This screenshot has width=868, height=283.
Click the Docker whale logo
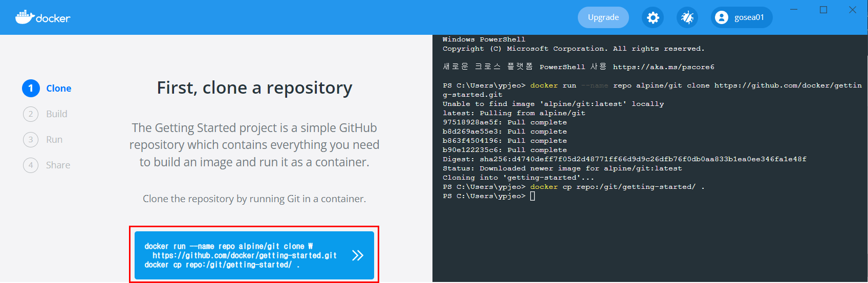click(42, 17)
